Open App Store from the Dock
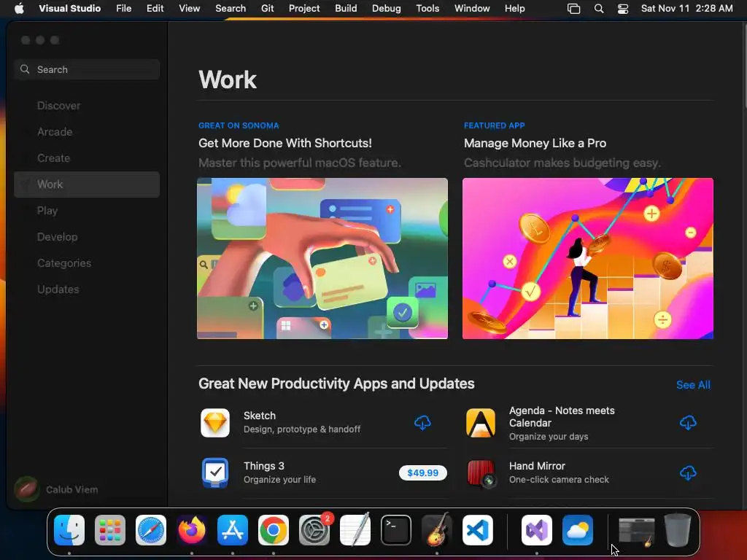This screenshot has width=747, height=560. tap(233, 530)
